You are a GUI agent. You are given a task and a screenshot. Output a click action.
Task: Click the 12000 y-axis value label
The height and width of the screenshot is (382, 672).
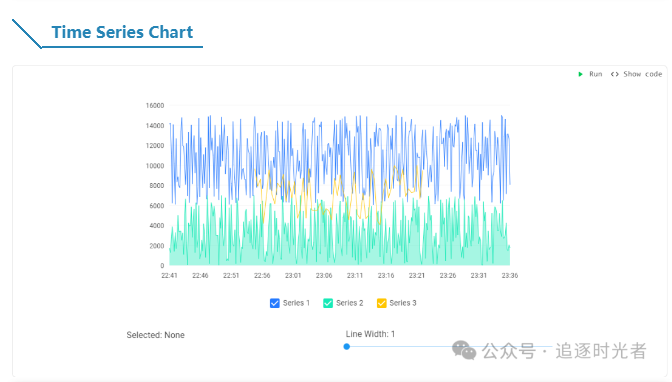tap(155, 146)
